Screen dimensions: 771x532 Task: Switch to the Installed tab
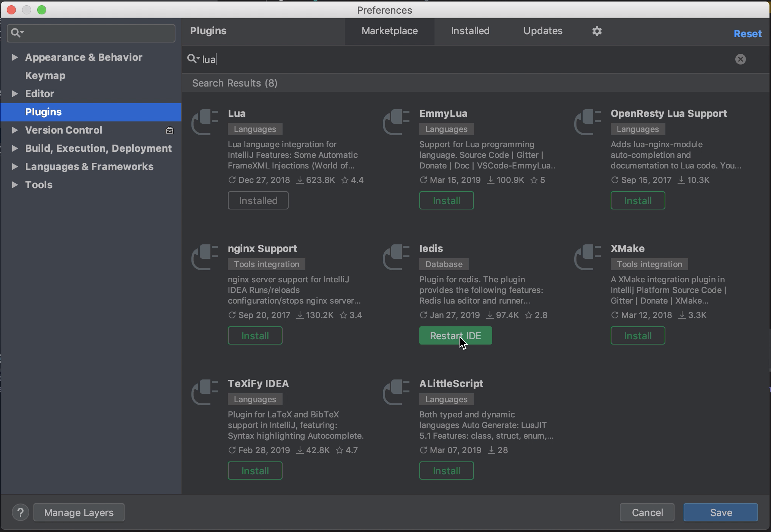pyautogui.click(x=470, y=31)
